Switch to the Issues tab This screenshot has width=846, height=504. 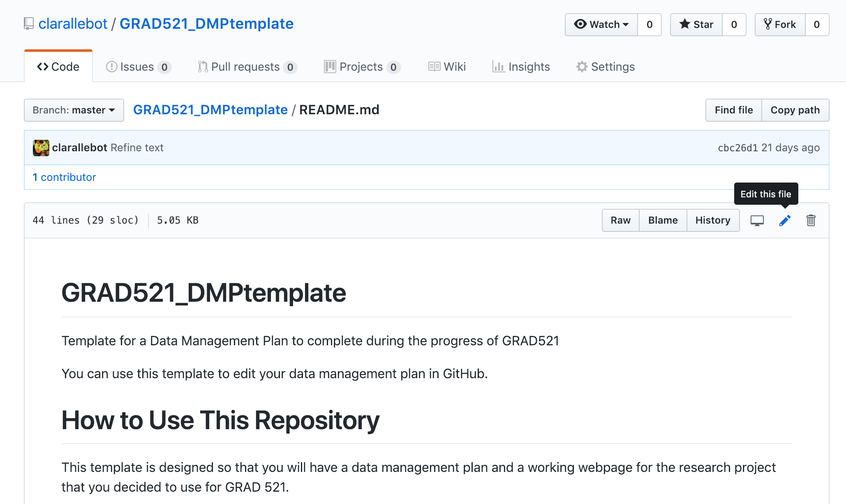pos(139,67)
